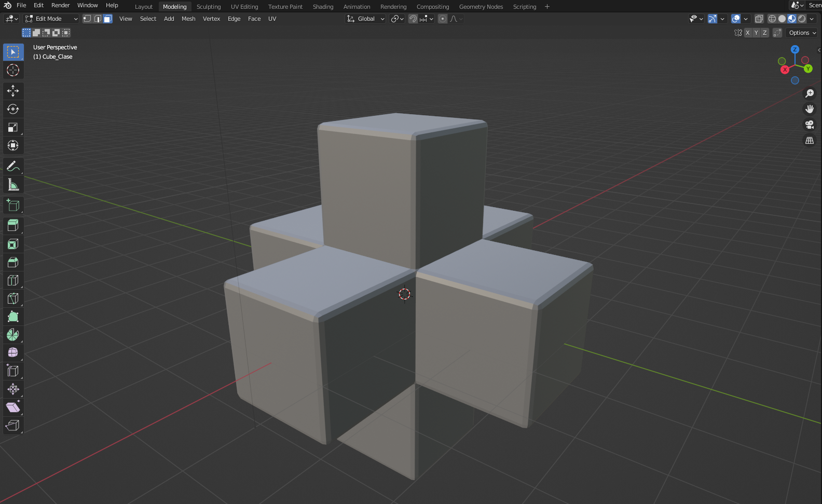
Task: Toggle face select mode
Action: [x=107, y=19]
